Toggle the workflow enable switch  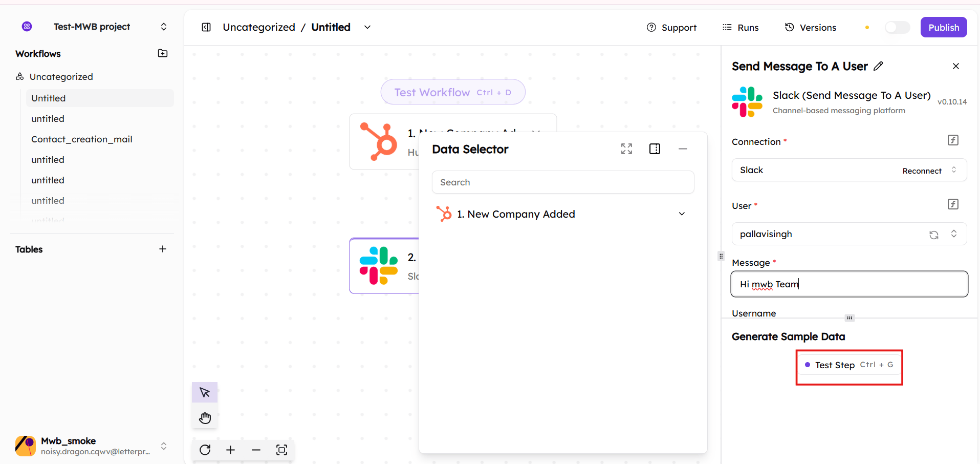pyautogui.click(x=897, y=27)
